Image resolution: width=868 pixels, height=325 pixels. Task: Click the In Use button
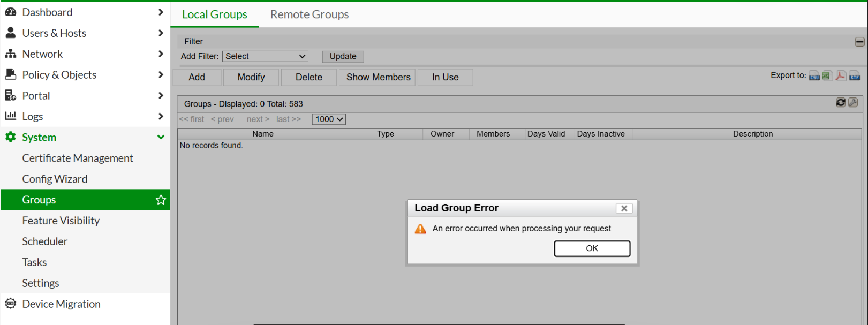446,77
